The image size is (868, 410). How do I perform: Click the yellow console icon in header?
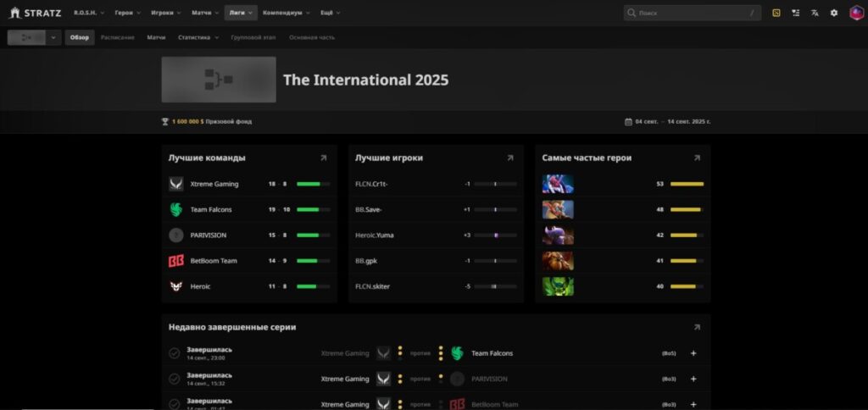(776, 13)
